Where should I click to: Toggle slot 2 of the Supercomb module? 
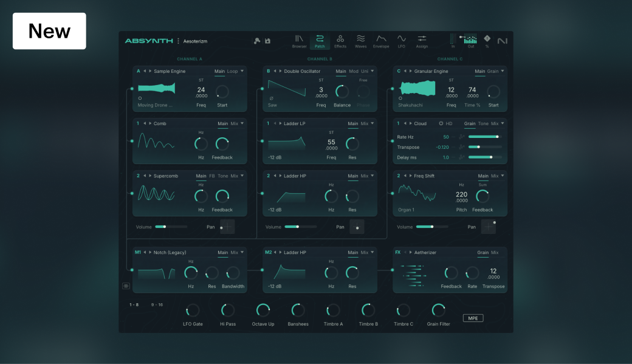139,176
